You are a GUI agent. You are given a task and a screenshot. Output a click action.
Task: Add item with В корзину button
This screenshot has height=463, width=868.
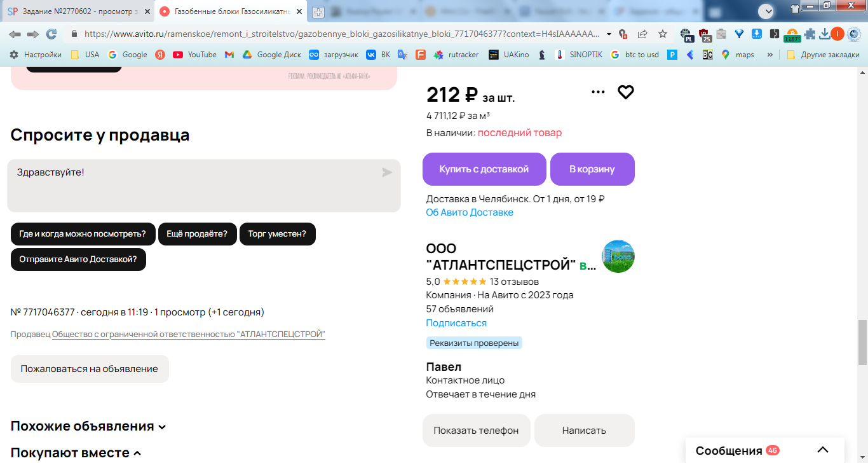point(592,169)
